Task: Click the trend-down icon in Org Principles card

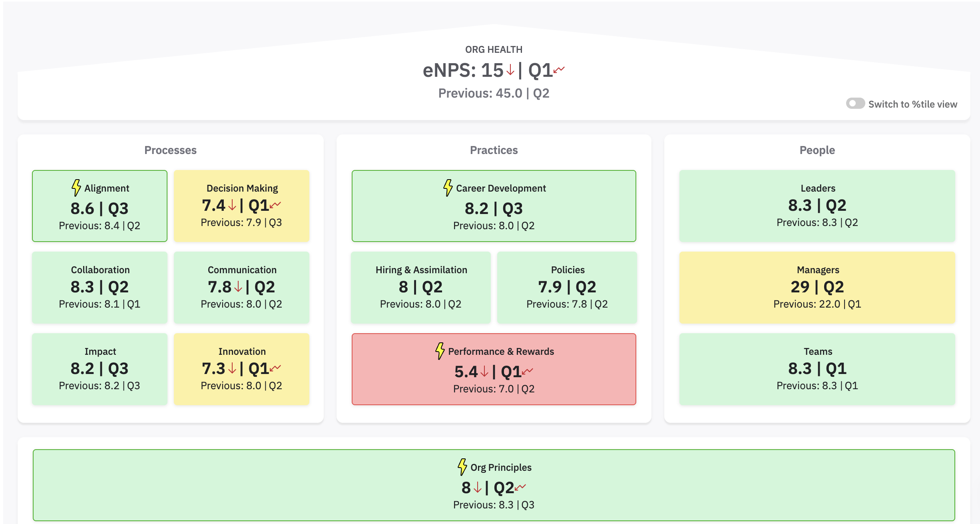Action: point(520,487)
